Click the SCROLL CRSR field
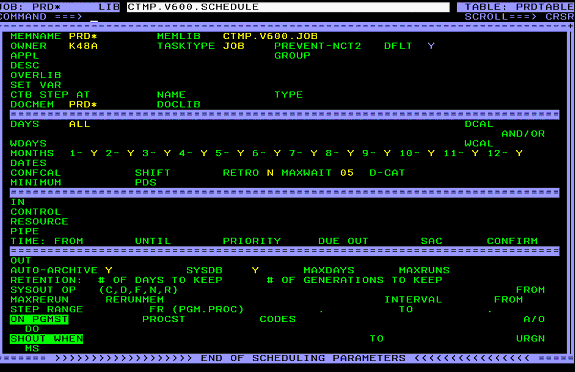The image size is (575, 372). coord(560,17)
